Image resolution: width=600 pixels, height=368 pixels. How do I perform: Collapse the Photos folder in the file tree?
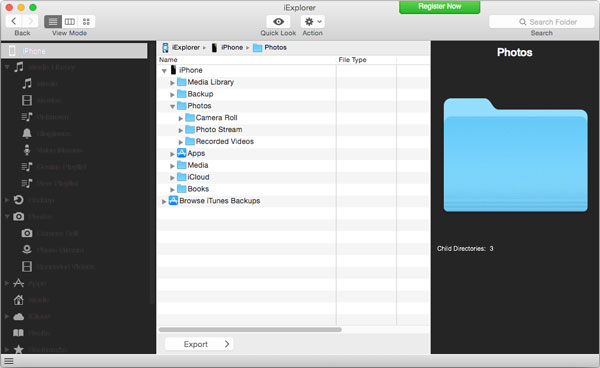point(173,106)
